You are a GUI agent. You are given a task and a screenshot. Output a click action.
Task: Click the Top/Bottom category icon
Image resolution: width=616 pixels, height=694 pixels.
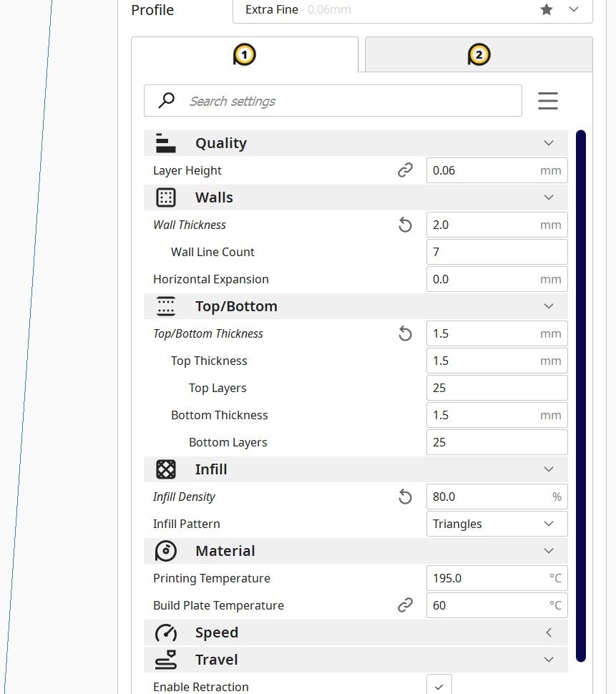[x=166, y=306]
